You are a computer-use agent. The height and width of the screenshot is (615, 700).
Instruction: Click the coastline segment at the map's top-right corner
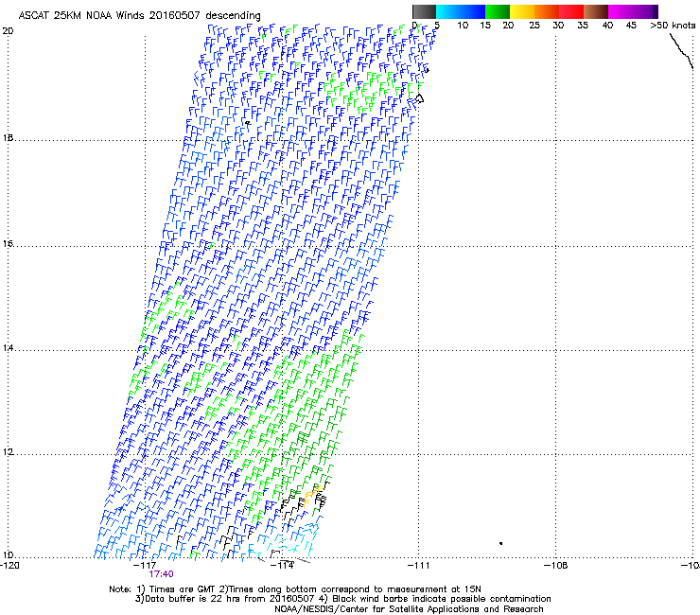(681, 50)
